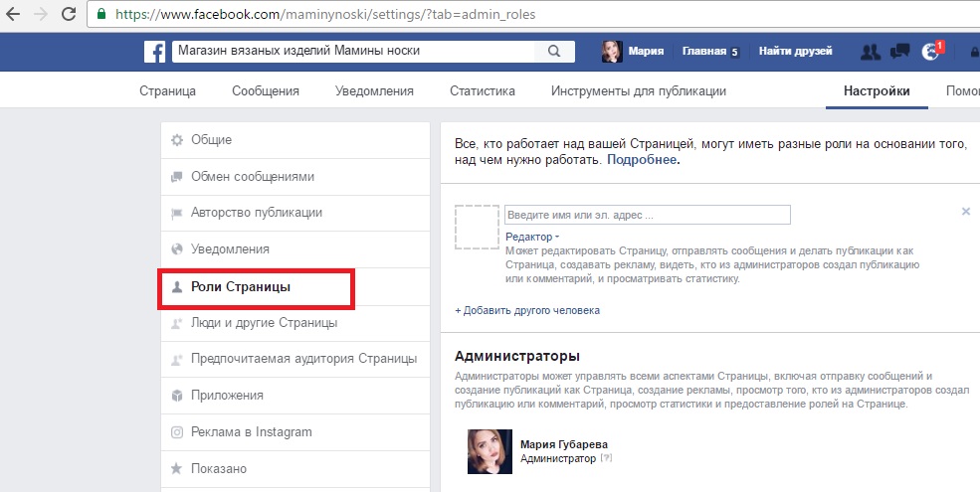Switch to the Статистика tab
Image resolution: width=980 pixels, height=492 pixels.
pos(482,91)
